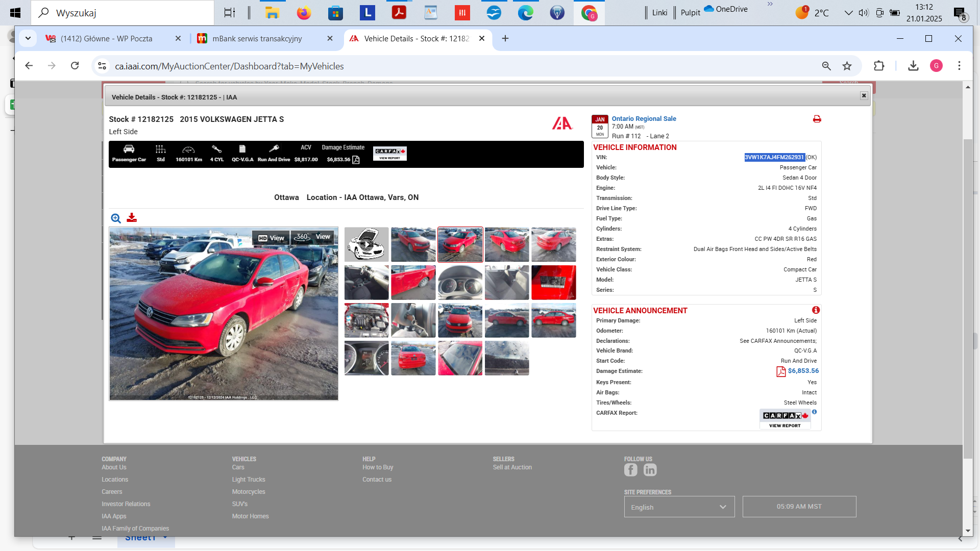Open the browser downloads icon
The width and height of the screenshot is (980, 551).
click(x=914, y=66)
